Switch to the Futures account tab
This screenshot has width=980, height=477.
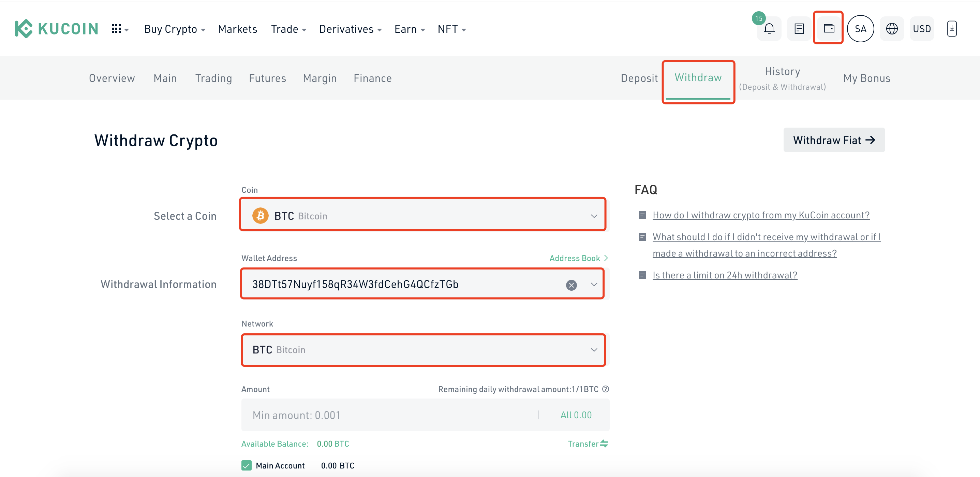[x=267, y=78]
